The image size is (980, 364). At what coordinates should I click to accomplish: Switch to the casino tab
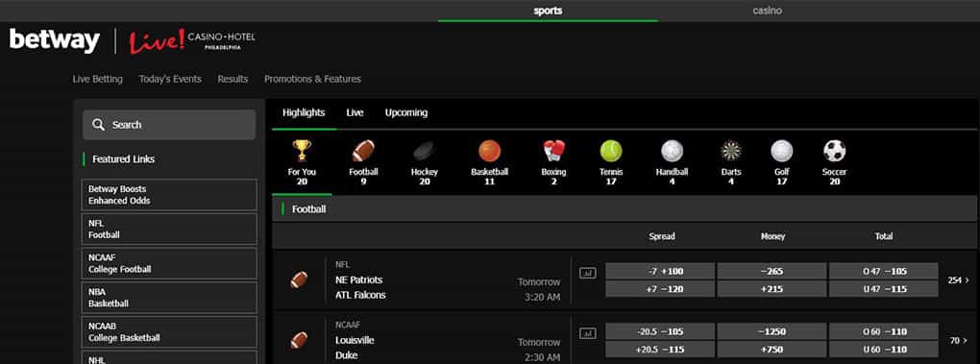pyautogui.click(x=767, y=11)
